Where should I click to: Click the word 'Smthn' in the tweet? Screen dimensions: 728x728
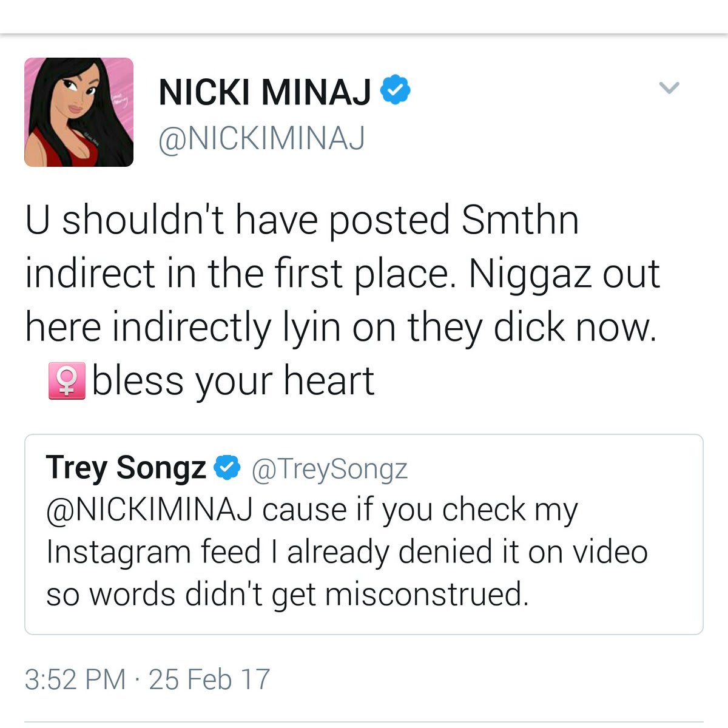[x=519, y=220]
